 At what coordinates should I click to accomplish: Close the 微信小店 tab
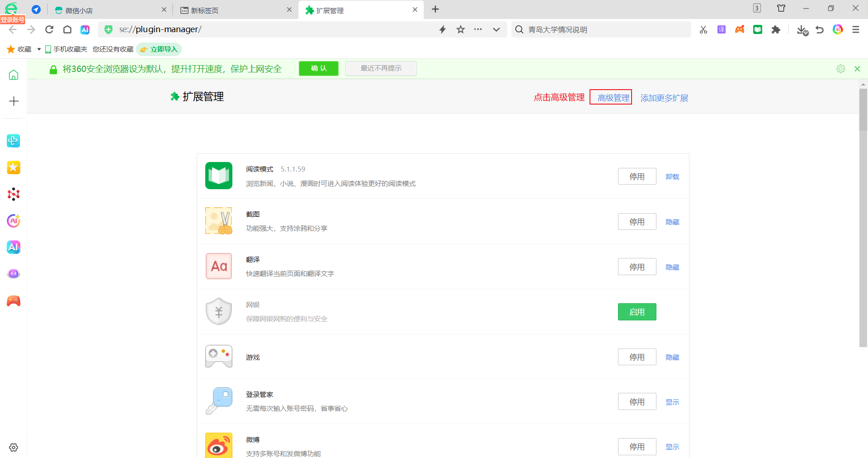pos(164,10)
